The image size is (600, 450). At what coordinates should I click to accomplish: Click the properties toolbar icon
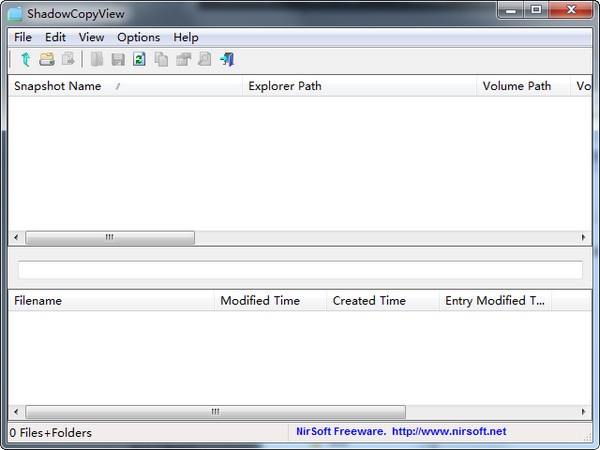click(x=183, y=59)
